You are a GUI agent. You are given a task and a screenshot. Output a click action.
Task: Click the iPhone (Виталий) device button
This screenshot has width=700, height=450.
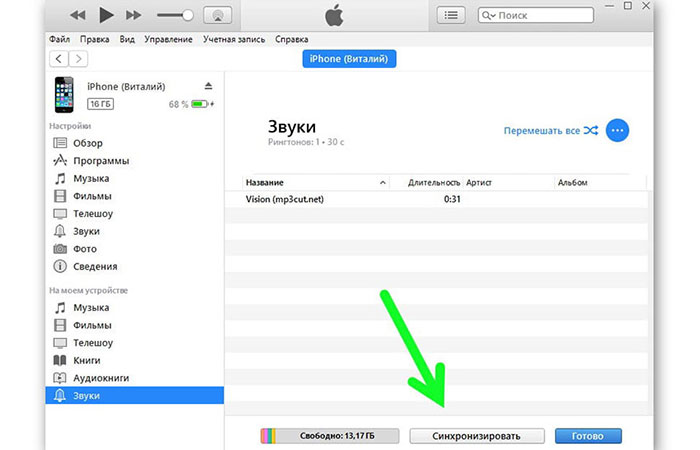point(349,59)
